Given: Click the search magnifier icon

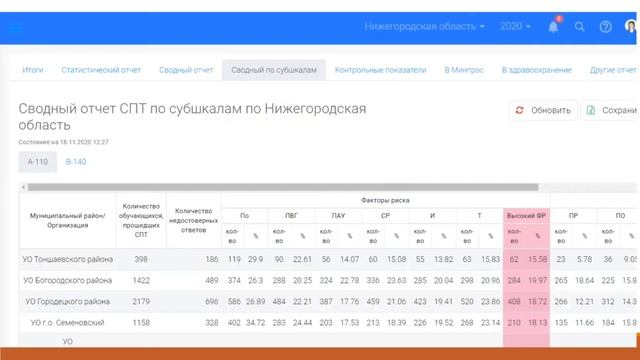Looking at the screenshot, I should (x=579, y=27).
